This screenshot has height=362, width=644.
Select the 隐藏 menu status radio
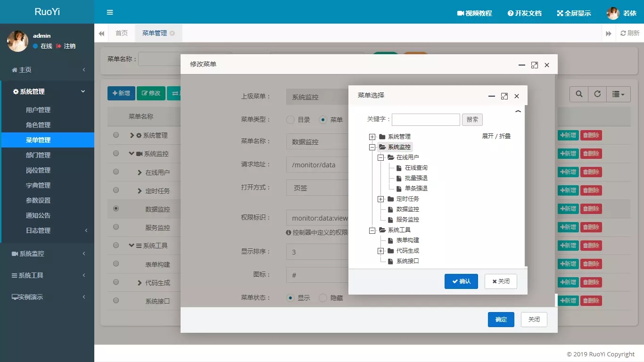pyautogui.click(x=323, y=298)
